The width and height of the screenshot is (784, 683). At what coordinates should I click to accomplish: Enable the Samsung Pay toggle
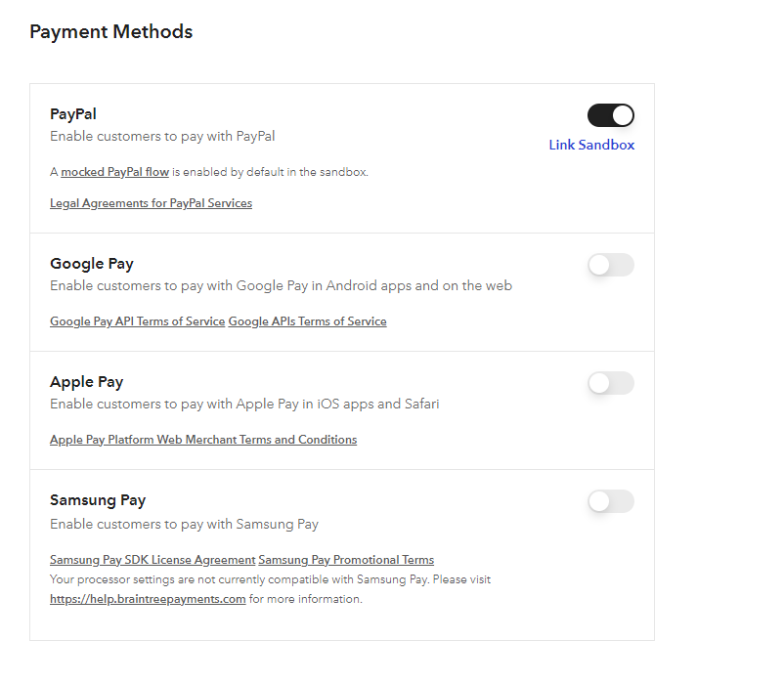coord(611,501)
